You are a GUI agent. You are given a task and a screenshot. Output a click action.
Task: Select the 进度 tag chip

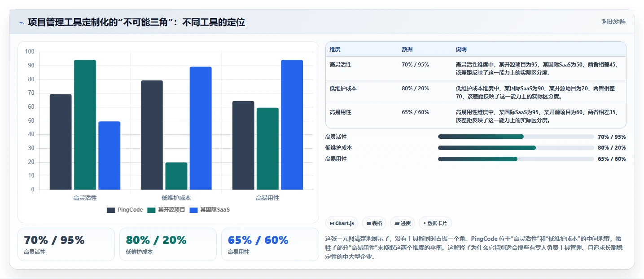point(403,223)
